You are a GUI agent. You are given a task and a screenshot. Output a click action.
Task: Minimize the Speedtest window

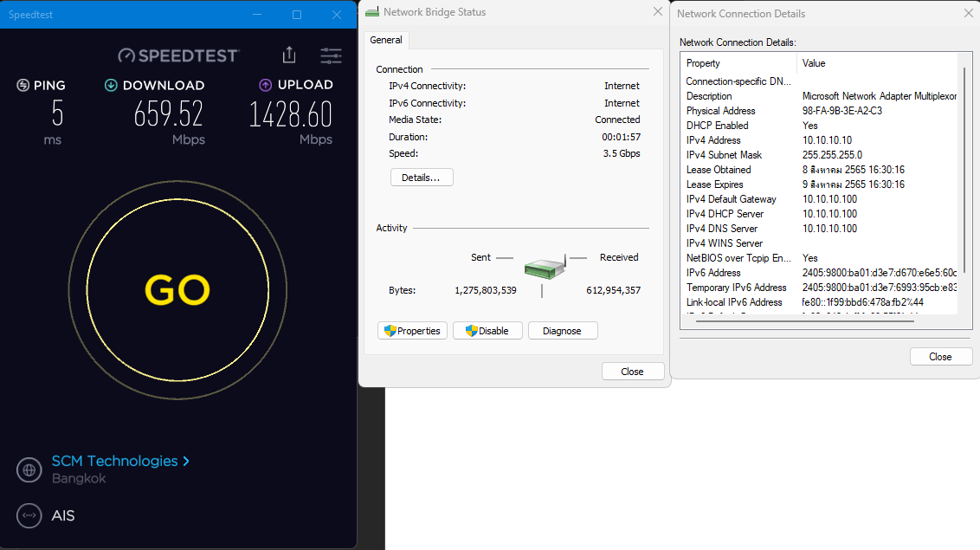point(257,15)
